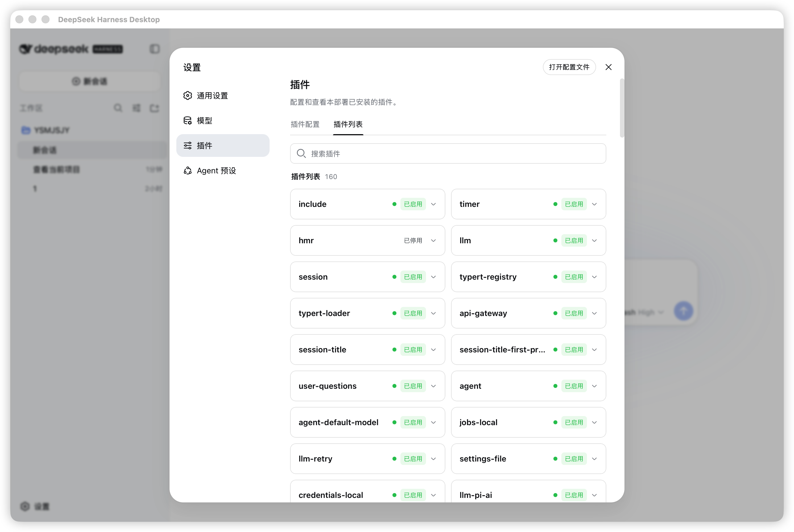
Task: Click the magnifier icon in plugin search
Action: click(x=301, y=154)
